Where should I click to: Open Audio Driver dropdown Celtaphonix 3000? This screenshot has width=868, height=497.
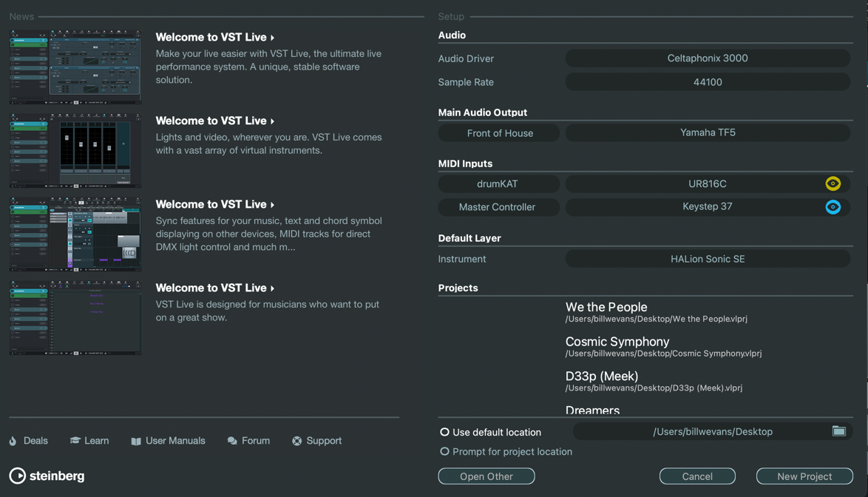pyautogui.click(x=707, y=58)
